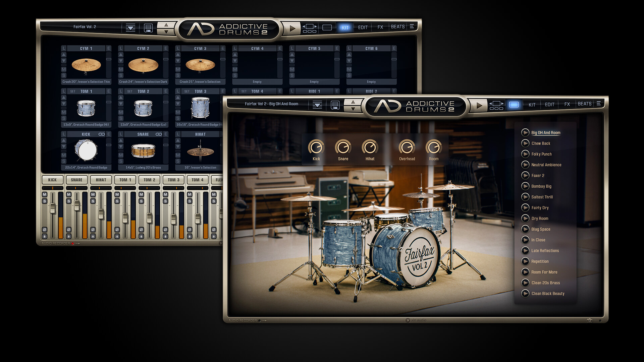
Task: Click phase invert icon on SNARE channel
Action: pyautogui.click(x=69, y=230)
